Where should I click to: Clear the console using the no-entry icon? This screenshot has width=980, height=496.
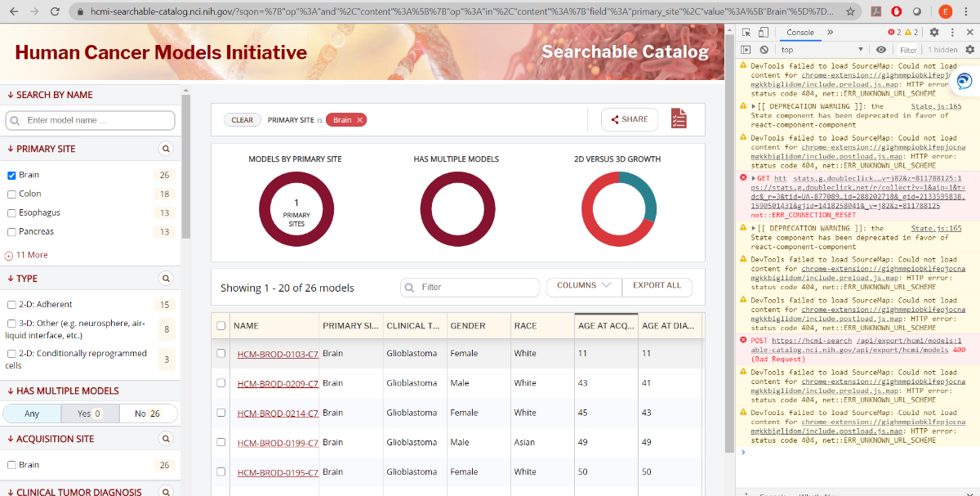click(764, 49)
